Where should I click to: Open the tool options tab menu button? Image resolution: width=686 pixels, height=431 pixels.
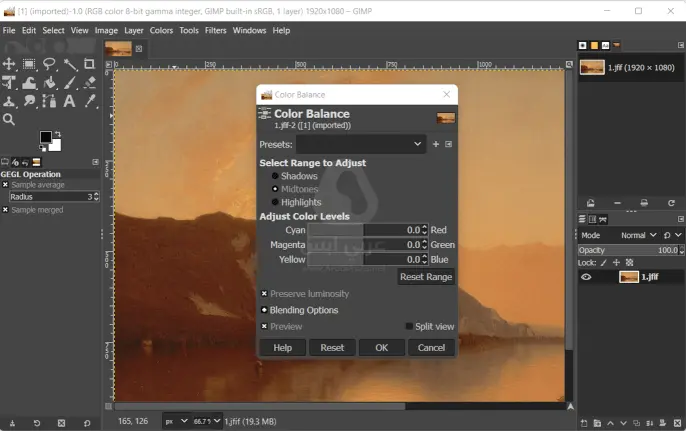pyautogui.click(x=95, y=162)
